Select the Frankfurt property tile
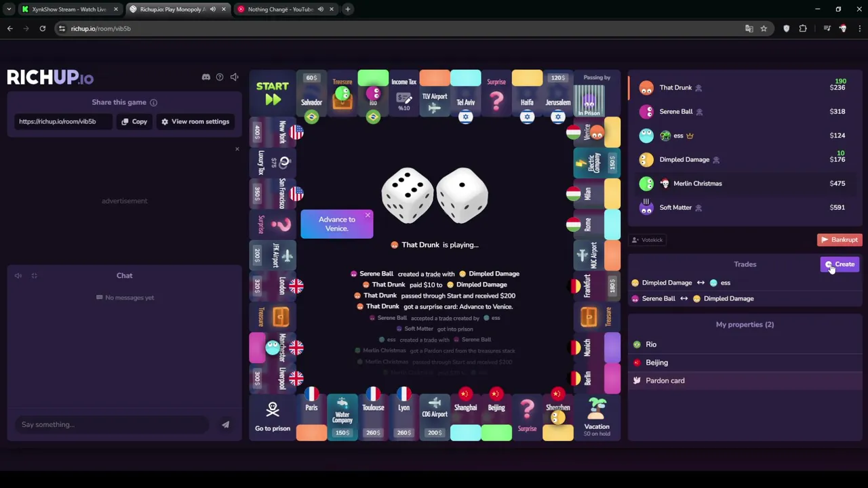This screenshot has height=488, width=868. (597, 286)
